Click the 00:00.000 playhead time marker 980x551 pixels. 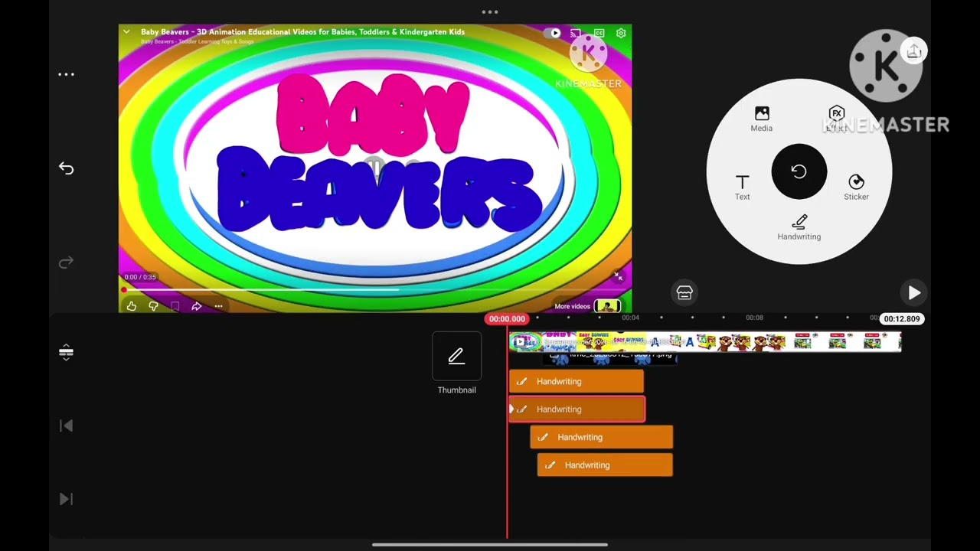pos(507,318)
